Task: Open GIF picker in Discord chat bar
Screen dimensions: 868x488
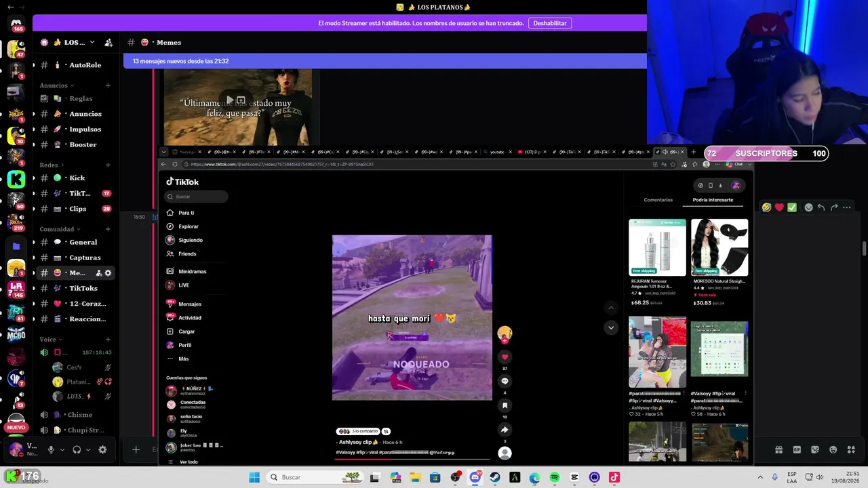Action: [x=797, y=449]
